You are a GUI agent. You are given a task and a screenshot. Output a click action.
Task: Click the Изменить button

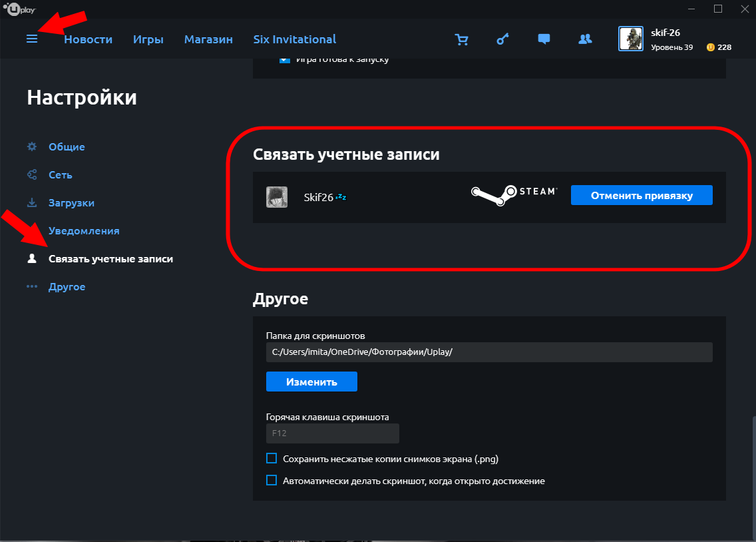(311, 382)
